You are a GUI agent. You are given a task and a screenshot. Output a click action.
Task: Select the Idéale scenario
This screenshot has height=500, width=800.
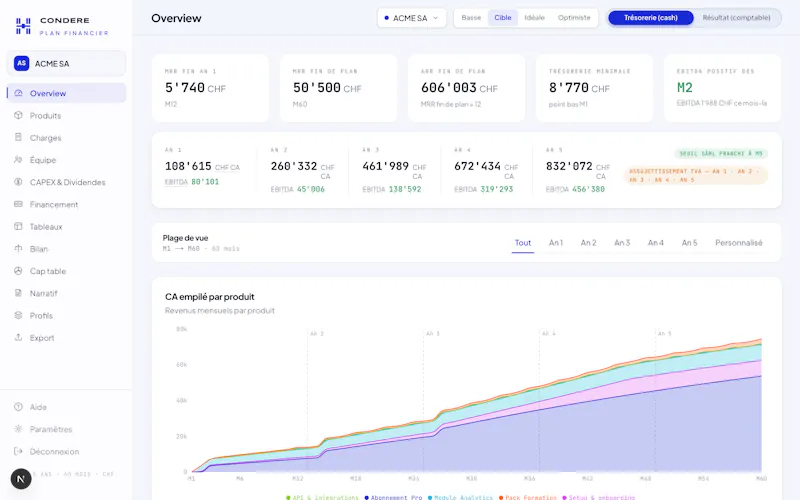pos(534,17)
